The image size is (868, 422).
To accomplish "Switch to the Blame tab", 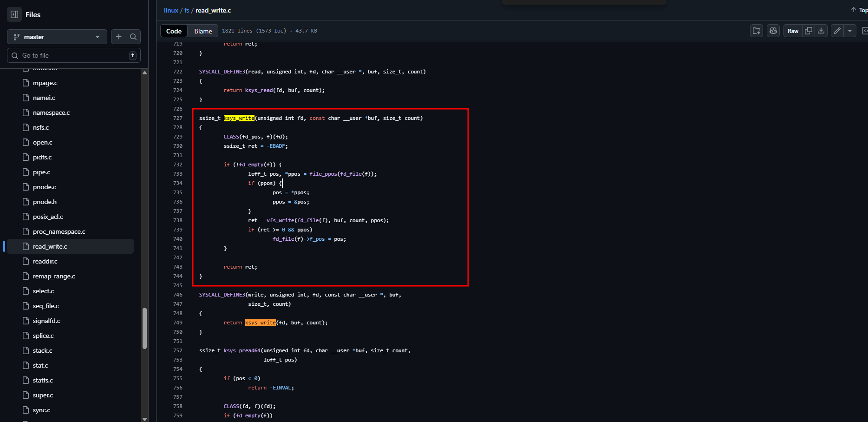I will coord(203,31).
